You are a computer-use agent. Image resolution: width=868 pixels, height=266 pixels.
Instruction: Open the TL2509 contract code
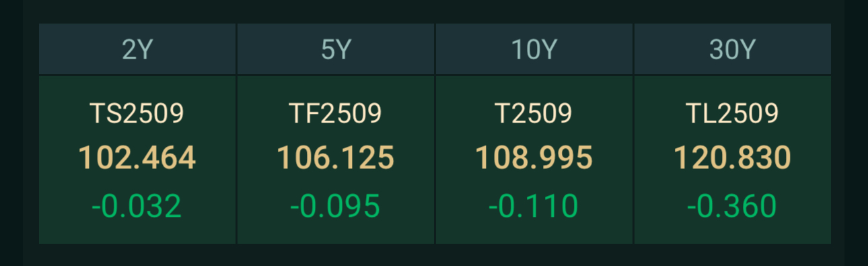[733, 114]
